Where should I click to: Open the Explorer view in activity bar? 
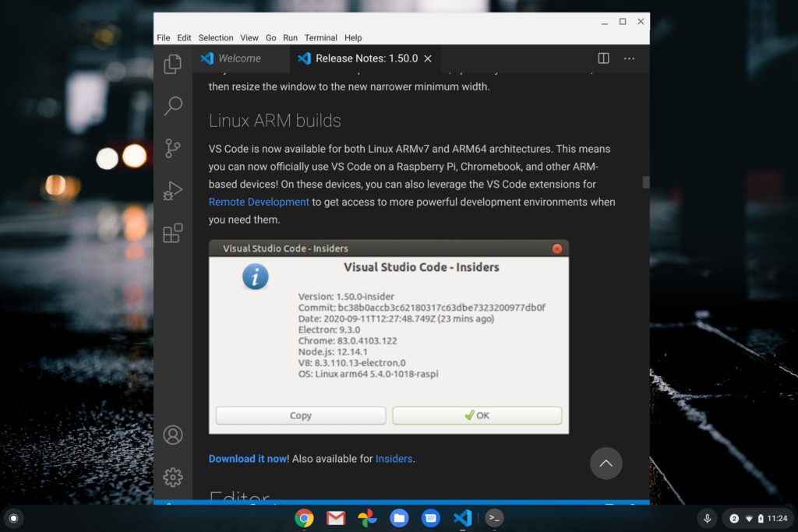point(172,64)
